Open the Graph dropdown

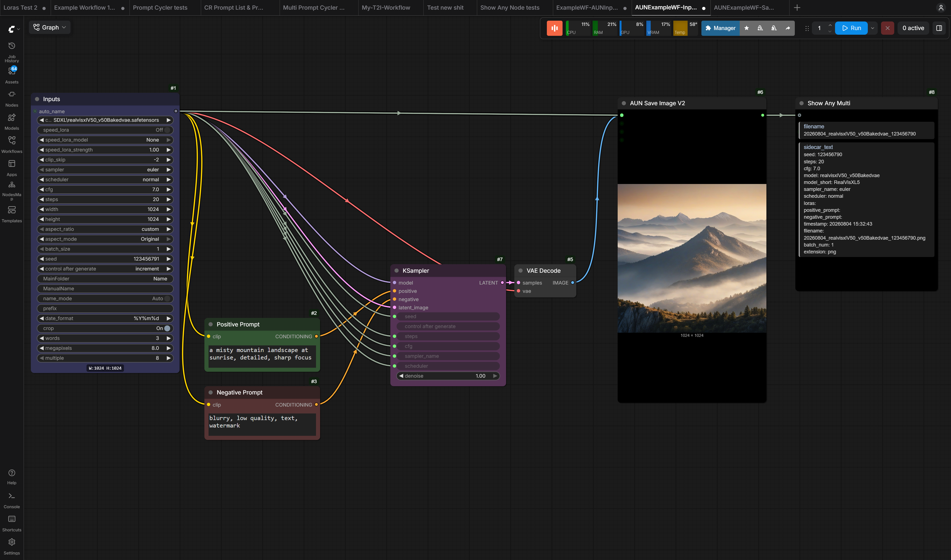(49, 28)
